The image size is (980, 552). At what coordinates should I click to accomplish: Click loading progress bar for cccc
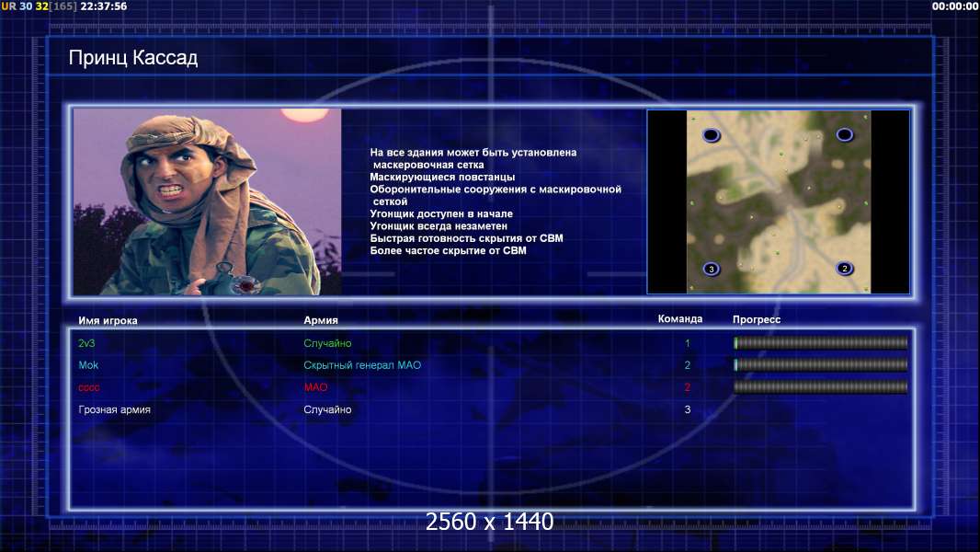821,387
